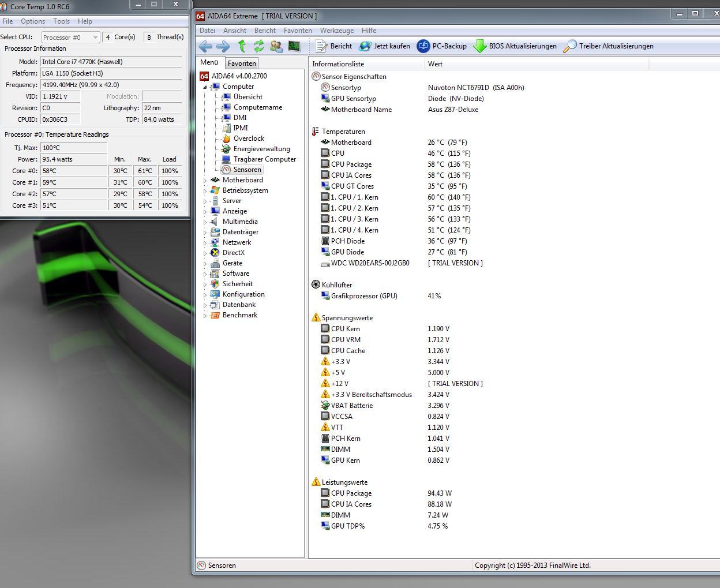Open the Options menu in Core Temp
Image resolution: width=720 pixels, height=588 pixels.
(33, 21)
